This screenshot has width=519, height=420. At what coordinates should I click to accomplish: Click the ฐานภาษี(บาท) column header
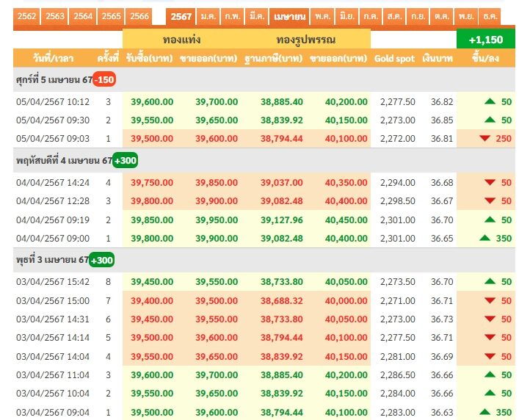(x=273, y=58)
